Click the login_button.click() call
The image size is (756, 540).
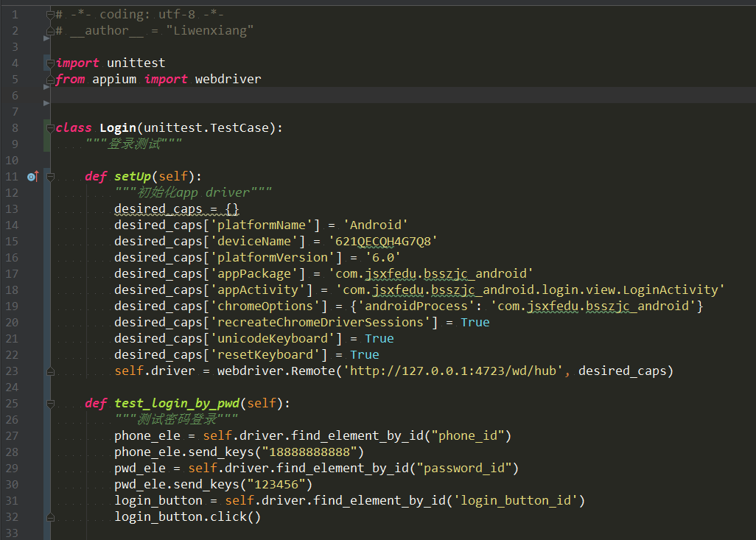188,517
